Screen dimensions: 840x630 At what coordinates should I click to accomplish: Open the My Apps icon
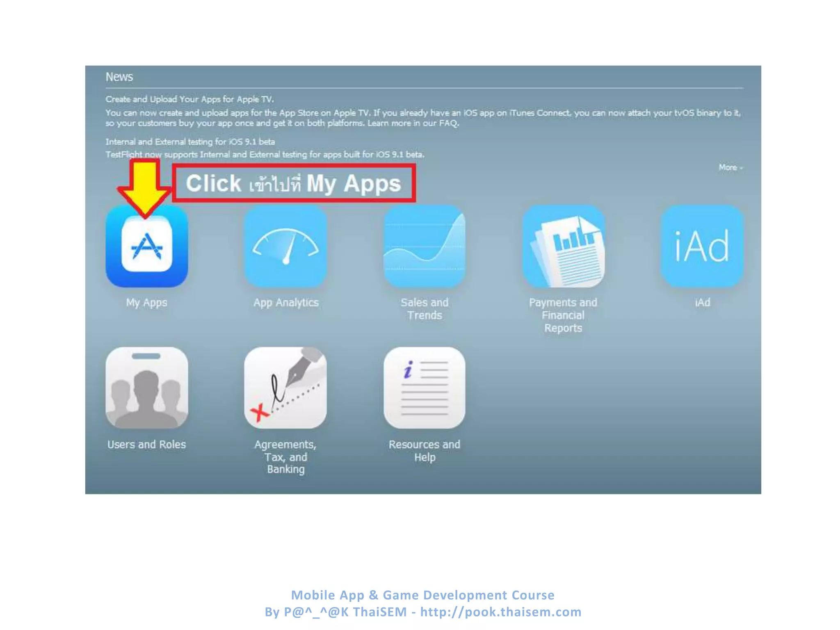147,246
